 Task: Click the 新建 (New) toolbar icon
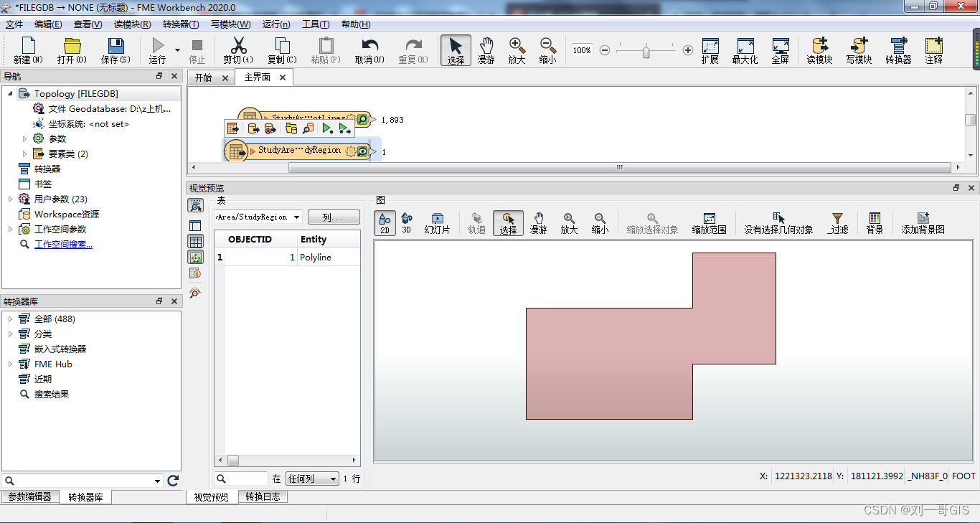pos(27,51)
